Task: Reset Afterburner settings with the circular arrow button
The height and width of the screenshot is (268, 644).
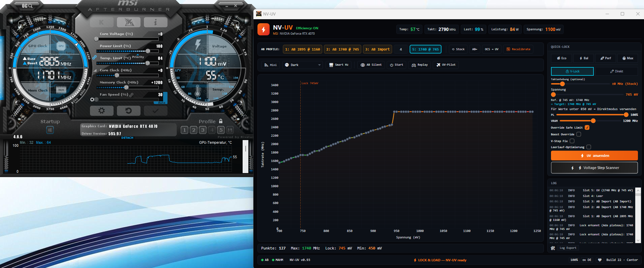Action: point(128,110)
